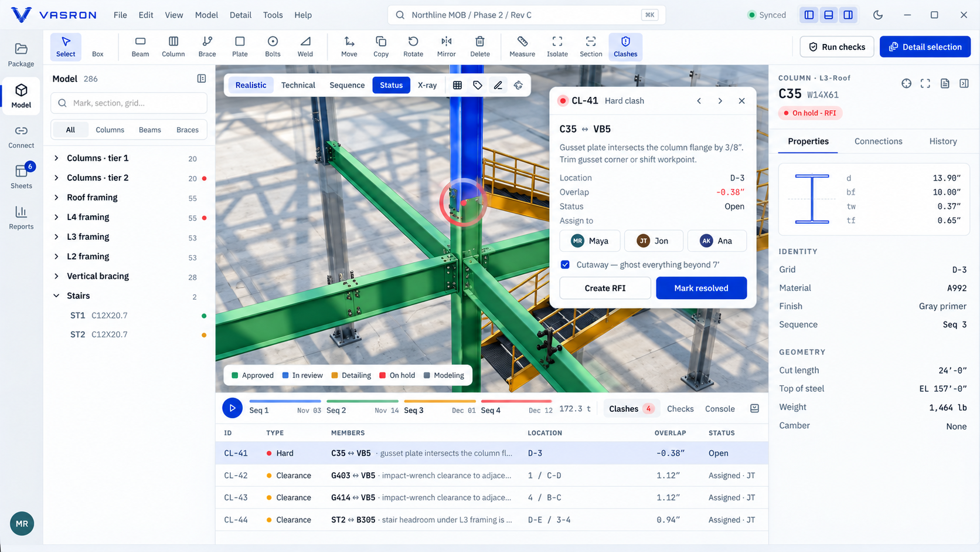
Task: Switch viewport to X-ray mode
Action: coord(427,85)
